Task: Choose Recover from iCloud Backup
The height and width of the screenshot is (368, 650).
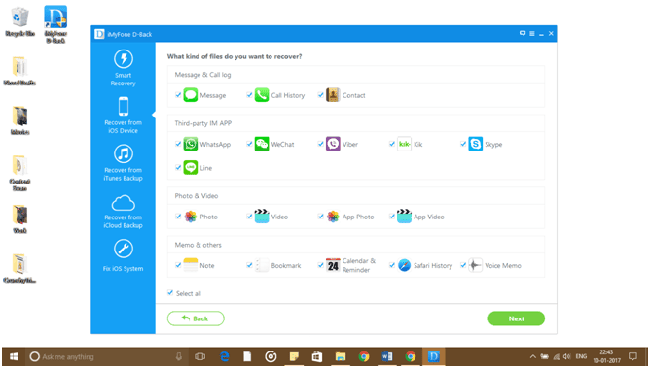Action: pyautogui.click(x=123, y=211)
